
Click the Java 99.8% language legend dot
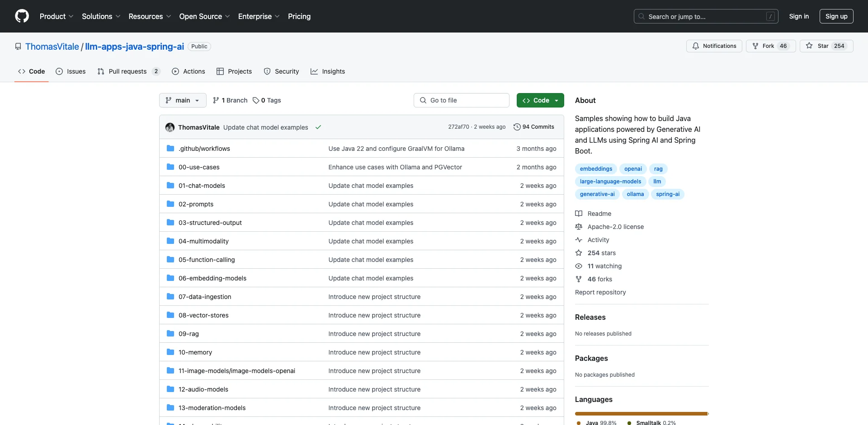pos(579,423)
